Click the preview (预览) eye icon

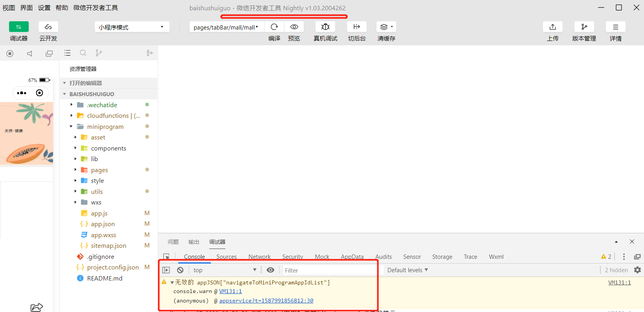(294, 27)
